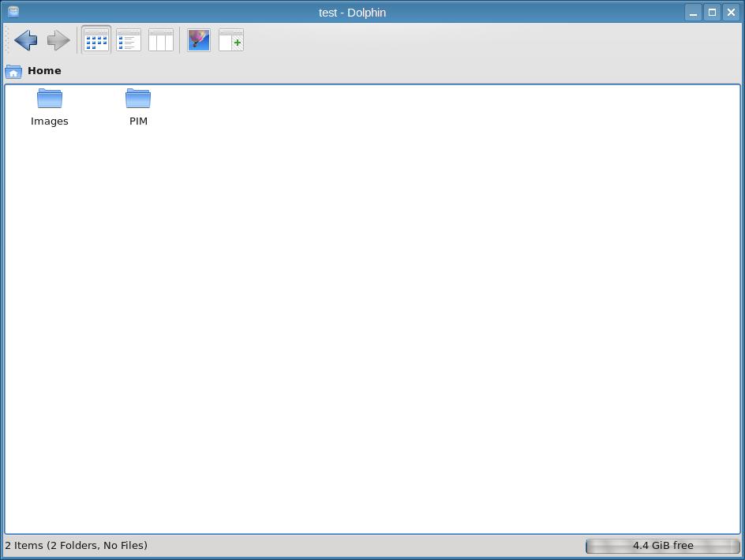The image size is (745, 560).
Task: Switch to Details view mode
Action: pyautogui.click(x=129, y=40)
